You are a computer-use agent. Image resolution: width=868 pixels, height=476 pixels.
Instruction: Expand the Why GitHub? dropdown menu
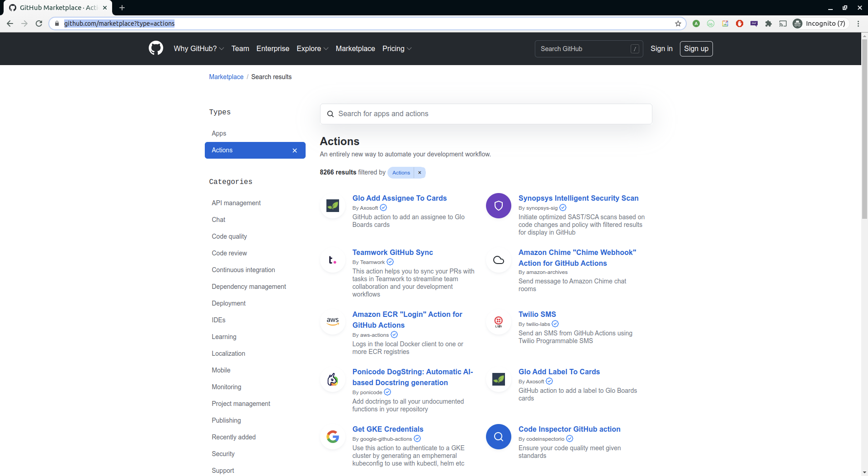[199, 48]
